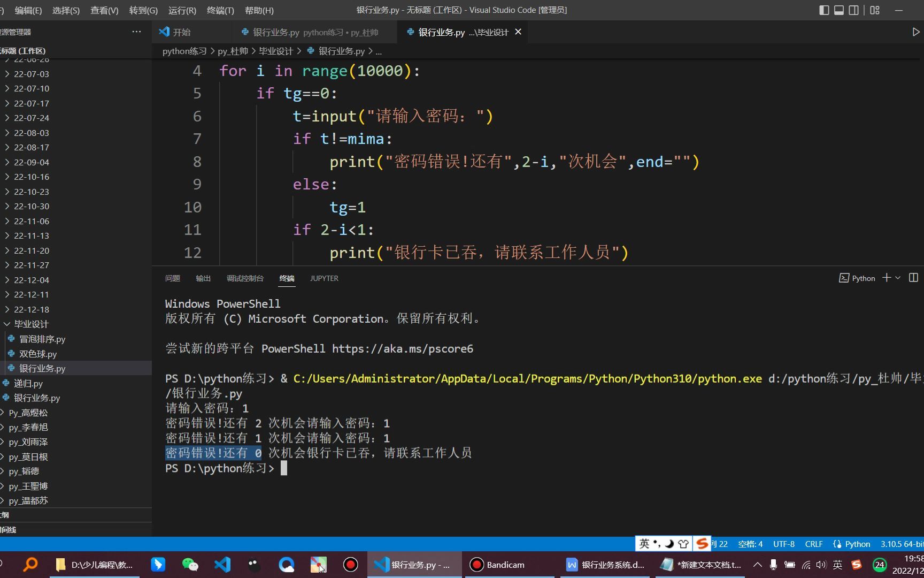Expand the Py_高煜松 folder

pyautogui.click(x=76, y=413)
